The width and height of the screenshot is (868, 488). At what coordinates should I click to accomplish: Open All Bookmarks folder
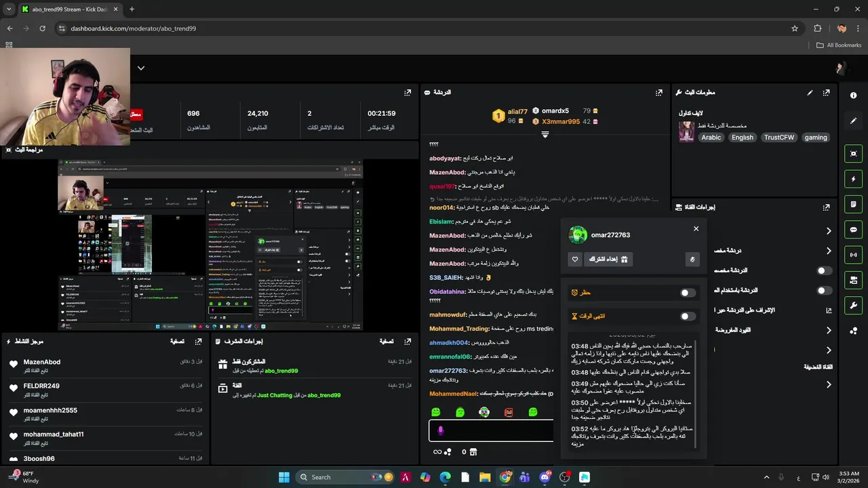[839, 45]
